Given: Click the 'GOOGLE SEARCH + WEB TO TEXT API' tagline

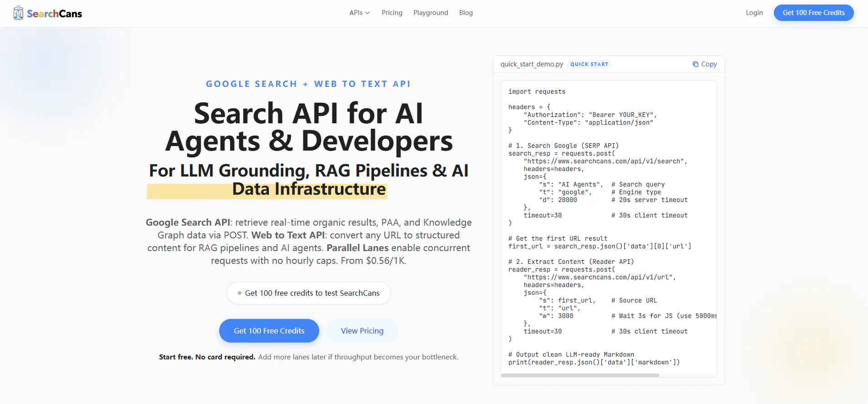Looking at the screenshot, I should click(309, 84).
